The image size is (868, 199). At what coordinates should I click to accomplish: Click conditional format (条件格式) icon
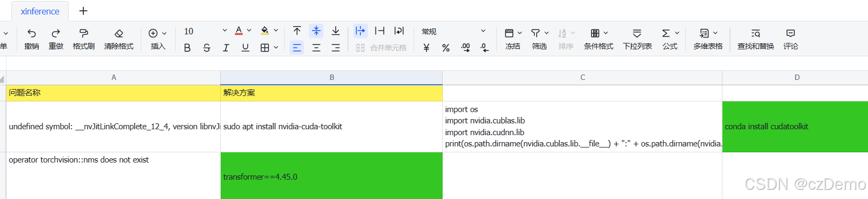pos(595,33)
